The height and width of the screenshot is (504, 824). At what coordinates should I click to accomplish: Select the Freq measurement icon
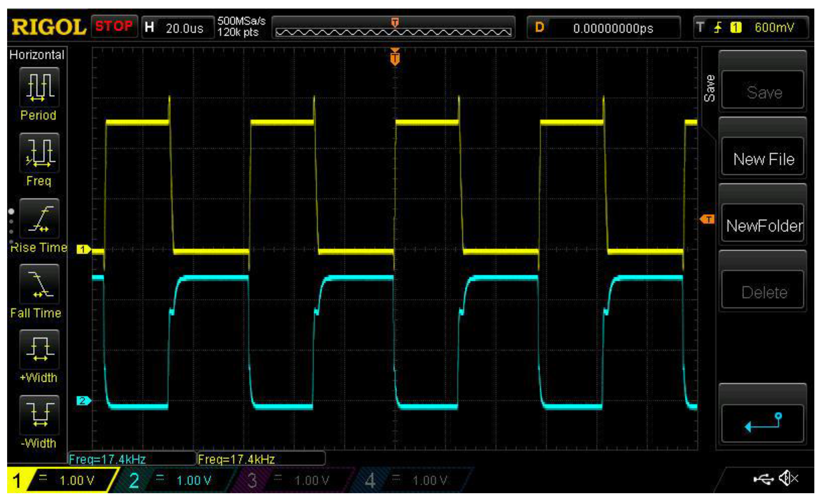[40, 153]
